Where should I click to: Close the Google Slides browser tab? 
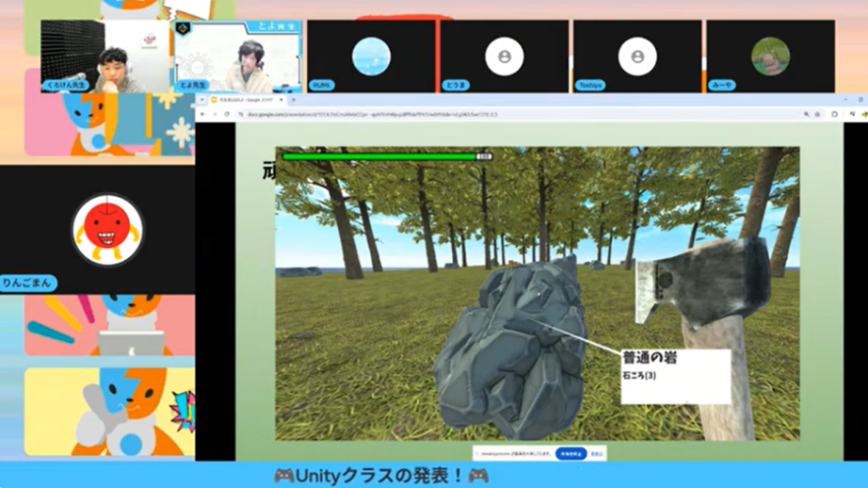[281, 100]
